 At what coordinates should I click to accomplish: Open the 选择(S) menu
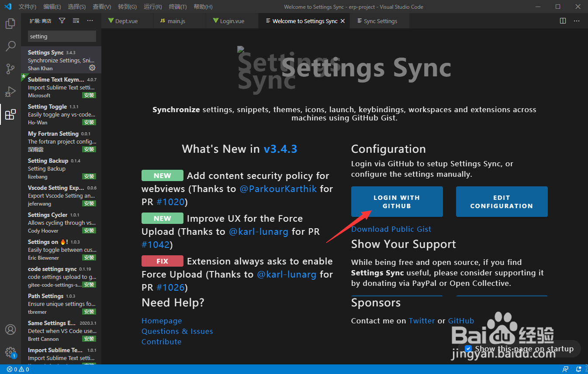(x=77, y=7)
